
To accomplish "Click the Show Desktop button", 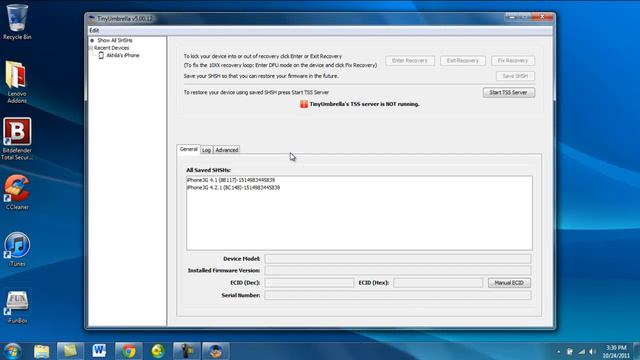I will click(637, 351).
